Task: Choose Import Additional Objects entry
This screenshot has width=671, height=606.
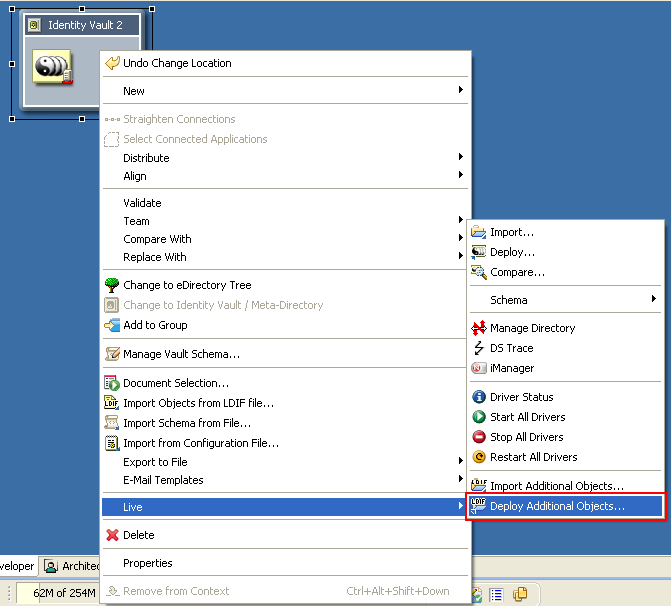Action: pos(565,486)
